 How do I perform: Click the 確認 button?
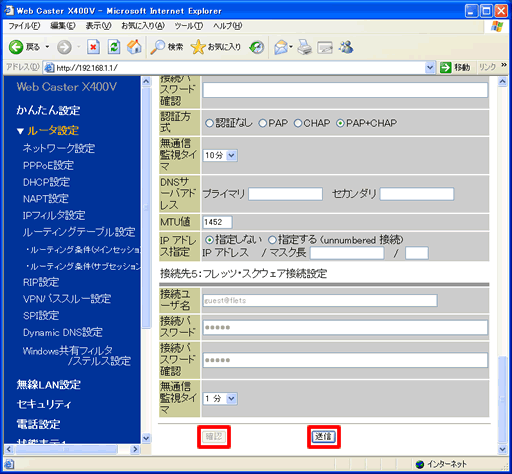[214, 437]
